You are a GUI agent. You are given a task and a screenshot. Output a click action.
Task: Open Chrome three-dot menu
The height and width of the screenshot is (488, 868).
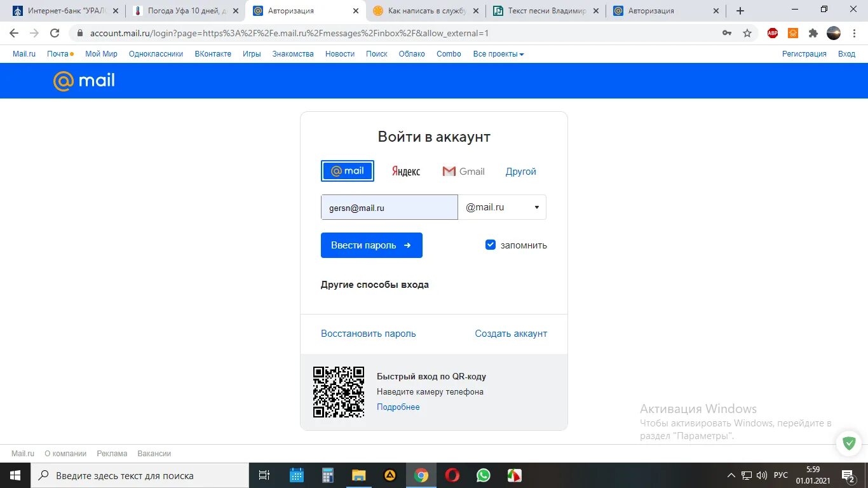(x=854, y=33)
